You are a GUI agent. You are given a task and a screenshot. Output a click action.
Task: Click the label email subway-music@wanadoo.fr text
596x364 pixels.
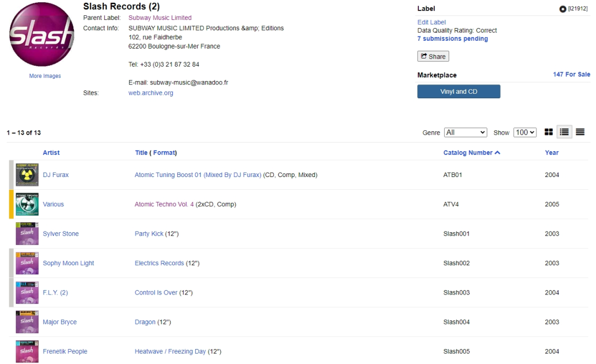189,82
